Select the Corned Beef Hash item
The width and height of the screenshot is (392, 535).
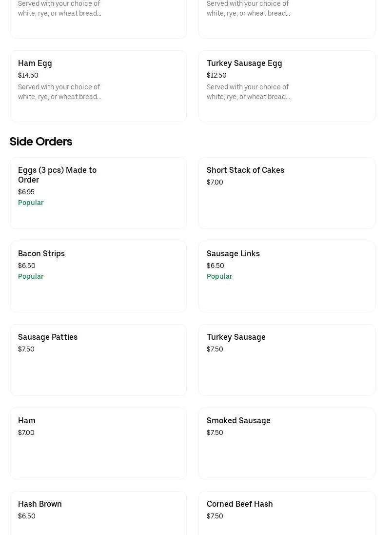point(240,504)
